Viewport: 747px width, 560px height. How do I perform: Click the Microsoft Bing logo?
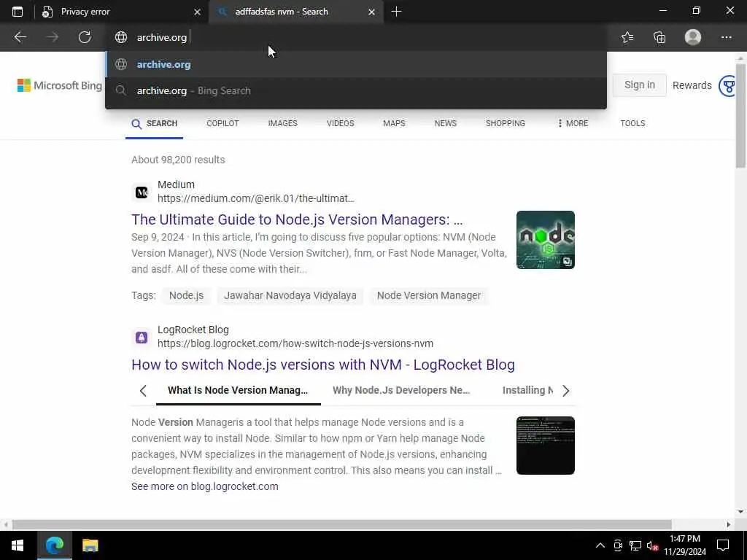[x=60, y=85]
